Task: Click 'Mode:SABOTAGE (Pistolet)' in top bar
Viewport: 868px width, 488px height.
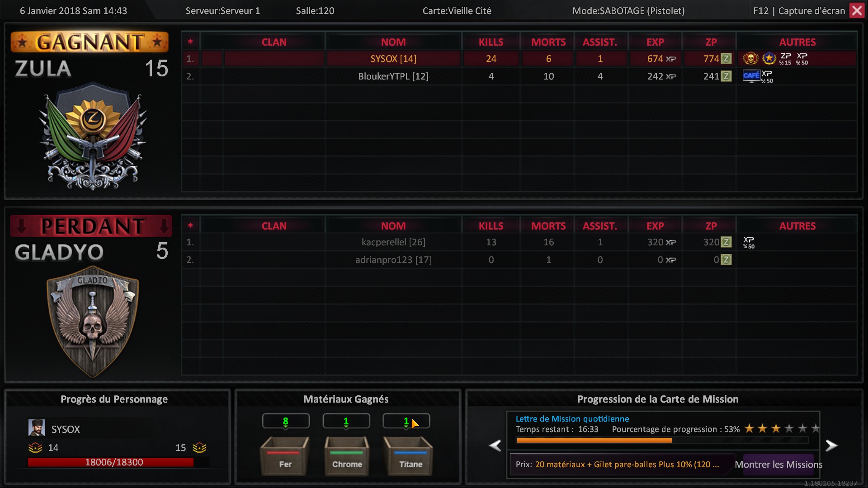Action: coord(628,11)
